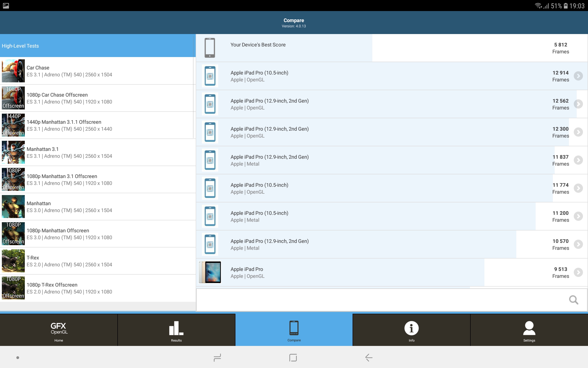Click the T-Rex test title text

click(x=33, y=258)
